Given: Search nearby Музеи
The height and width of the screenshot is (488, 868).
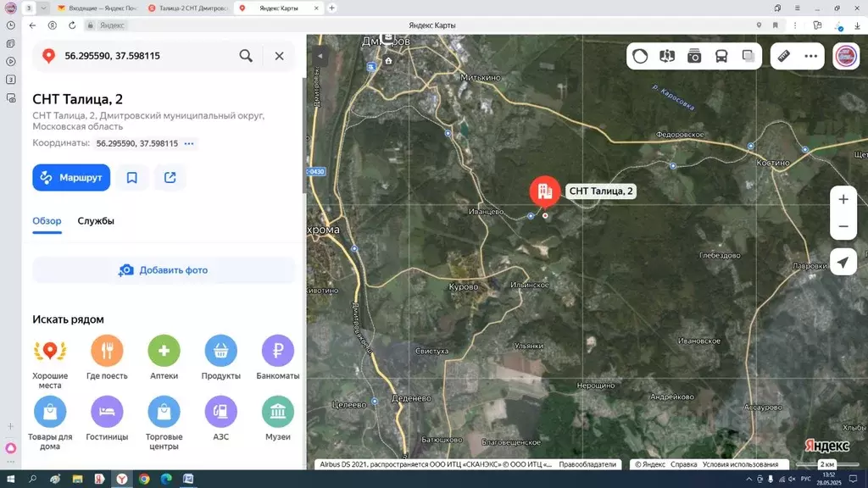Looking at the screenshot, I should click(278, 419).
